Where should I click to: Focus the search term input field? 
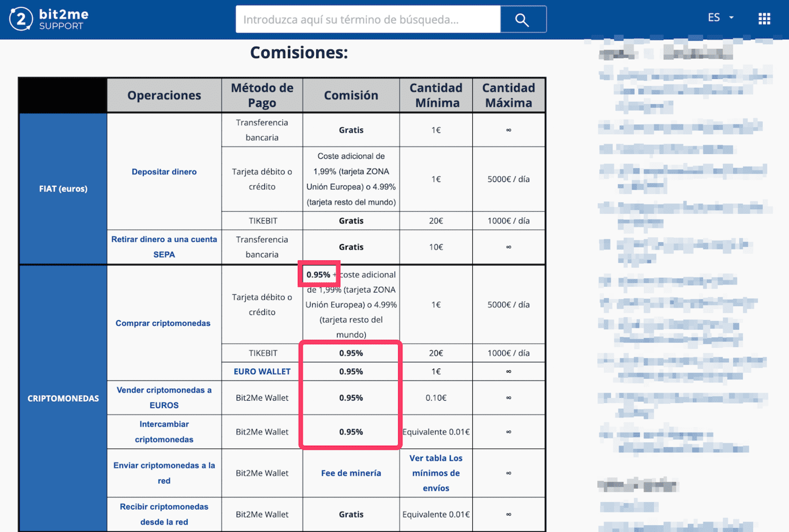[368, 20]
